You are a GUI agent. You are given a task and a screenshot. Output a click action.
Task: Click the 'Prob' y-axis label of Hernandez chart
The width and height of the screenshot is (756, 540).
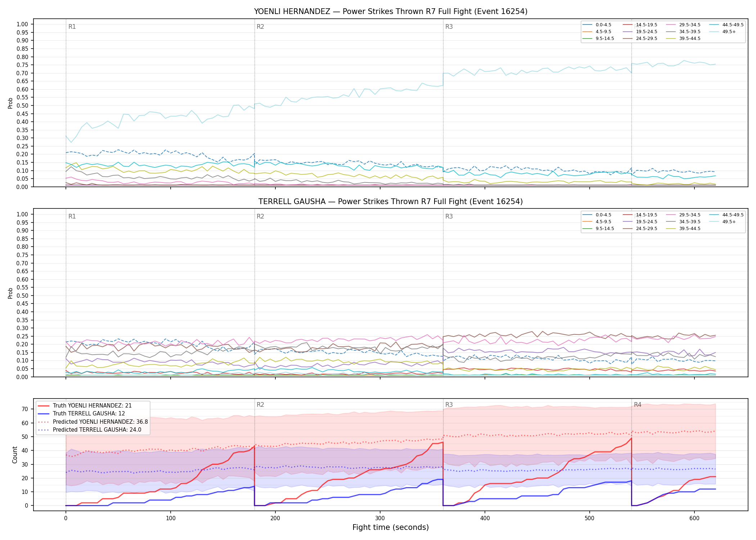[x=10, y=103]
